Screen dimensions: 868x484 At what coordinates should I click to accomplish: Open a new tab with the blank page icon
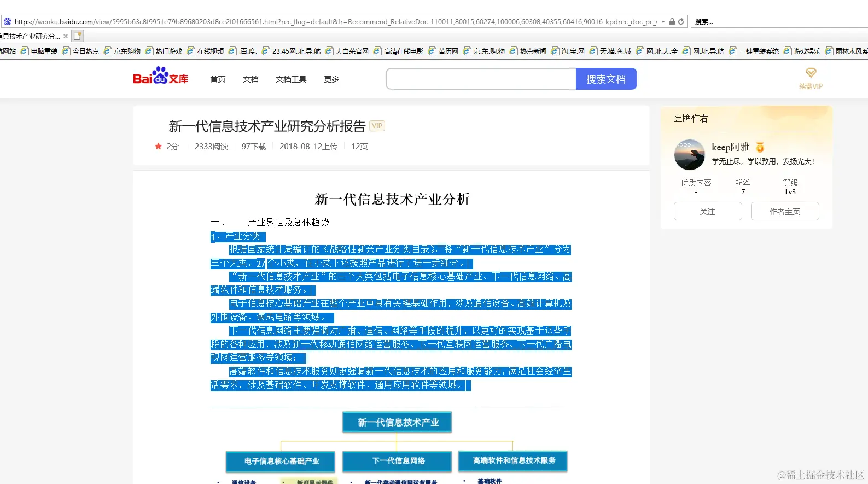click(78, 36)
